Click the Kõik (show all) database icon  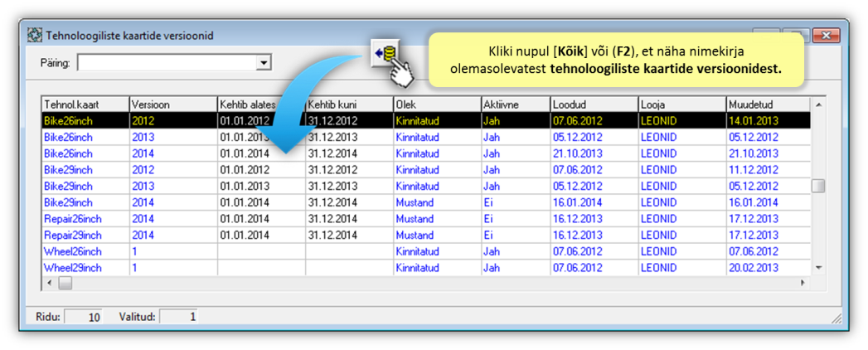coord(386,56)
